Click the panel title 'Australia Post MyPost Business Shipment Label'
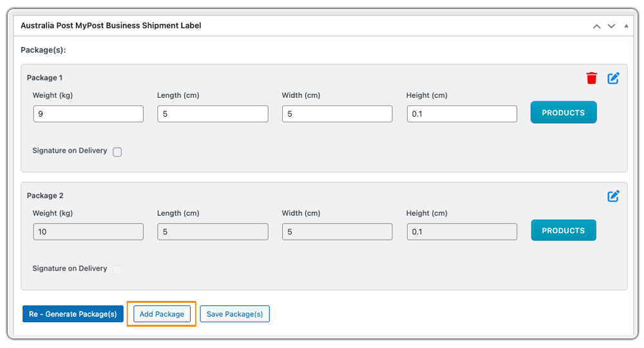 (x=111, y=26)
